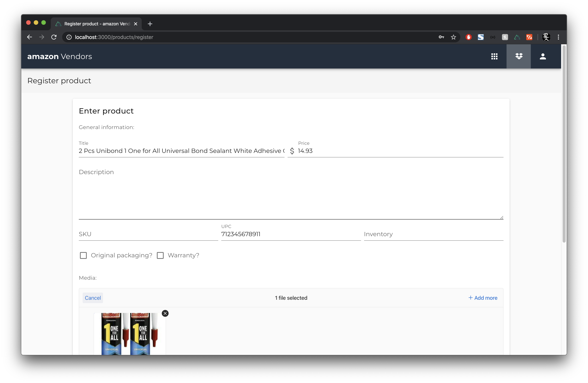Click Add more files link

click(x=483, y=298)
